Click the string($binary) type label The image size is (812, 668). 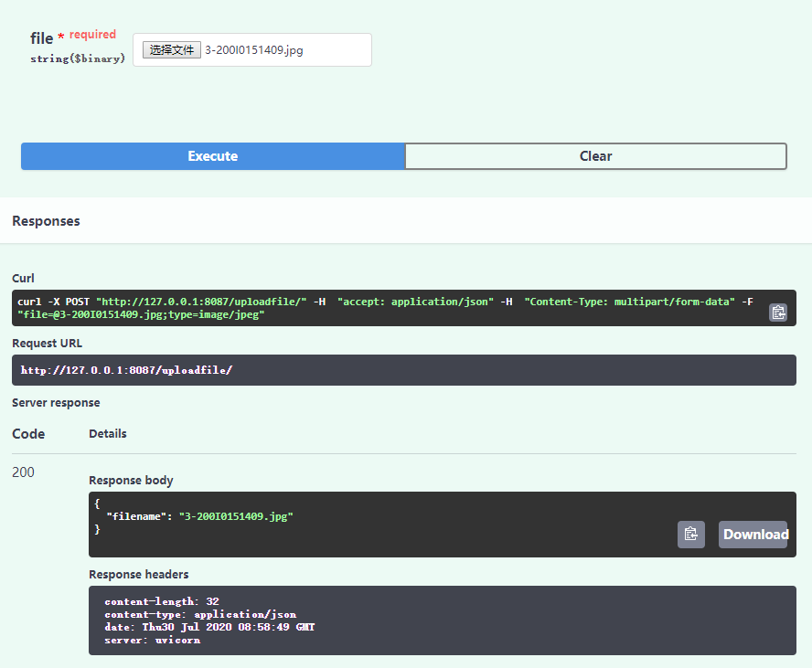coord(78,57)
